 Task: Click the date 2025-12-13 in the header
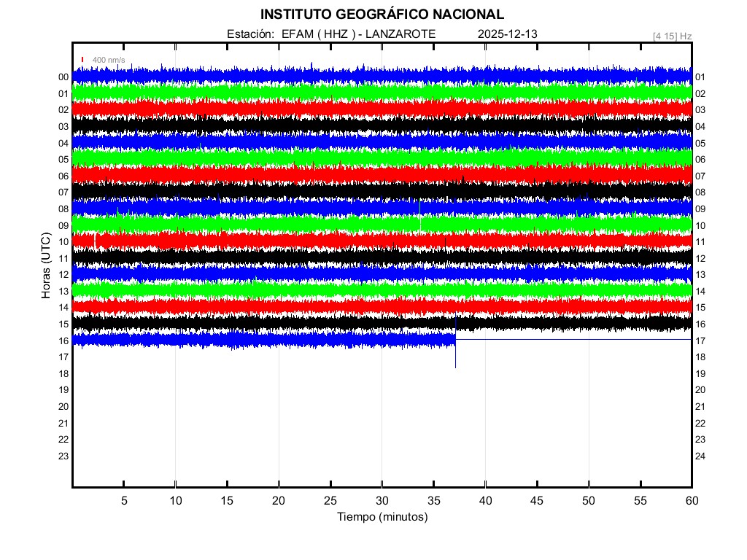(x=507, y=34)
